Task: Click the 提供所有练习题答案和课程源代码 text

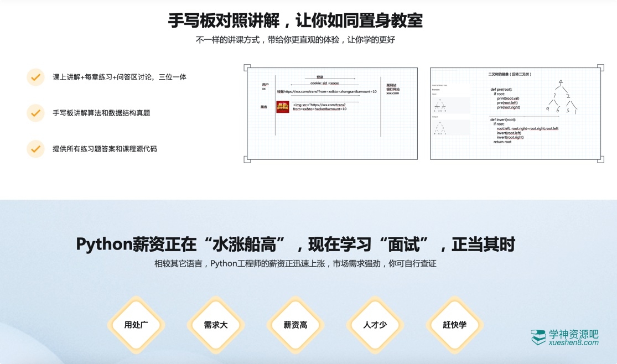Action: pyautogui.click(x=105, y=149)
